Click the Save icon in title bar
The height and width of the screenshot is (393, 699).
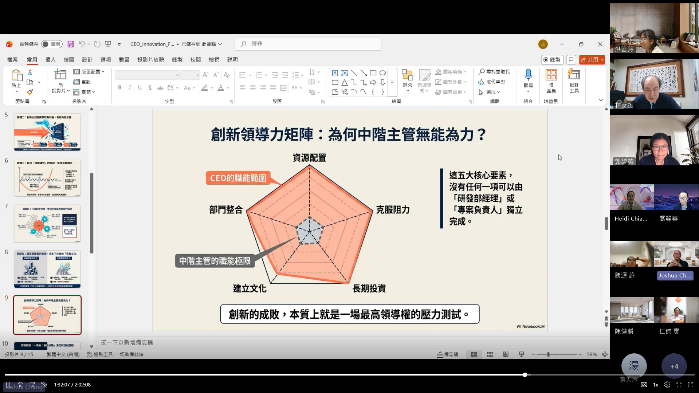[70, 44]
